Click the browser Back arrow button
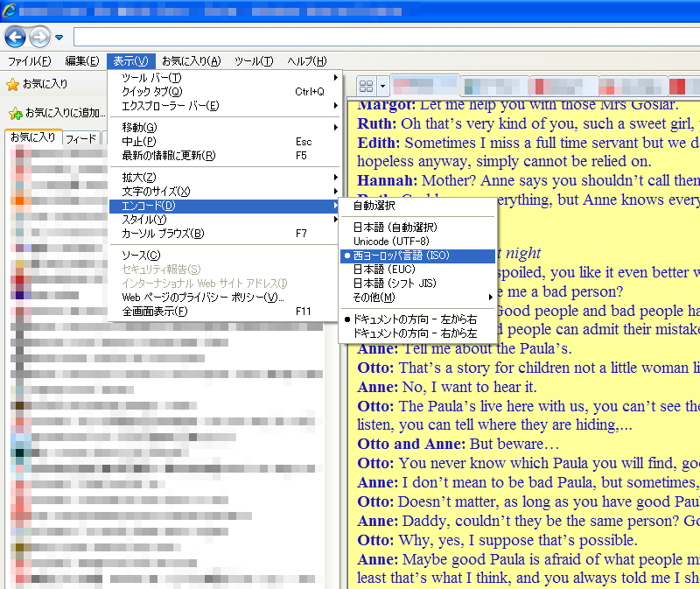This screenshot has width=700, height=589. coord(15,37)
